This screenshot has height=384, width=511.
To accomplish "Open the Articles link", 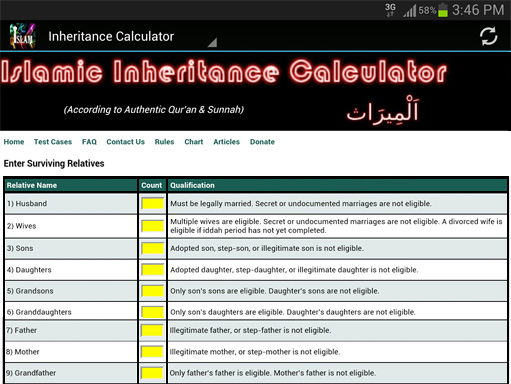I will click(227, 142).
